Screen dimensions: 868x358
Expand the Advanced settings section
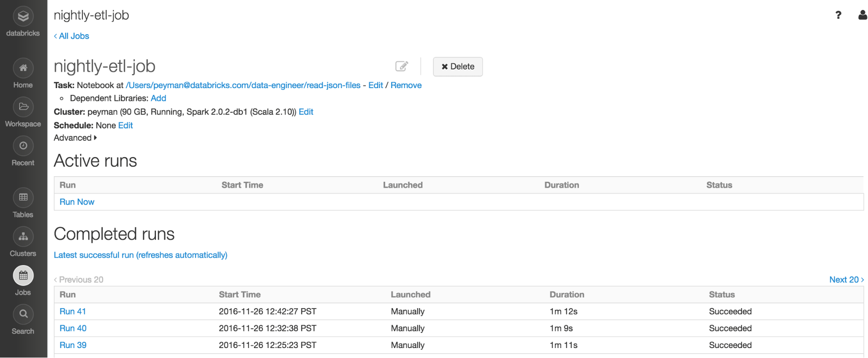click(x=75, y=138)
